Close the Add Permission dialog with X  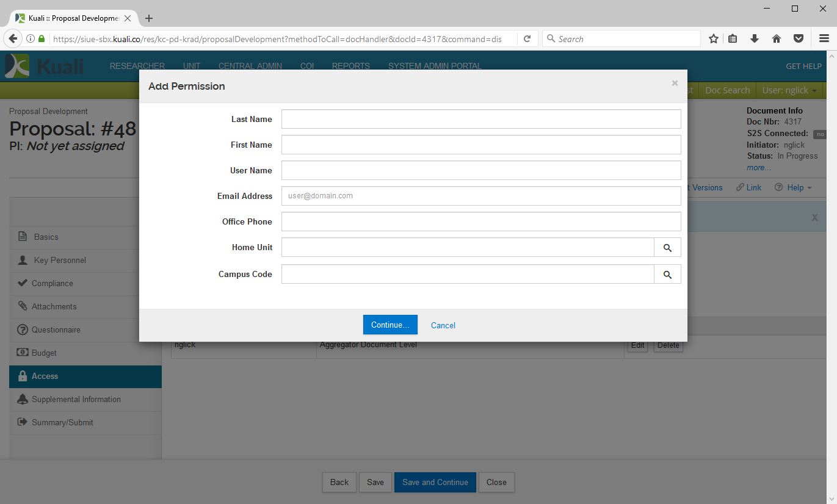click(675, 83)
